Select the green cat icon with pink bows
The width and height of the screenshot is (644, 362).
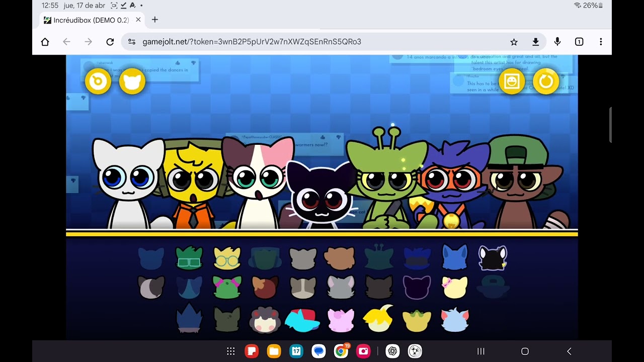point(227,288)
